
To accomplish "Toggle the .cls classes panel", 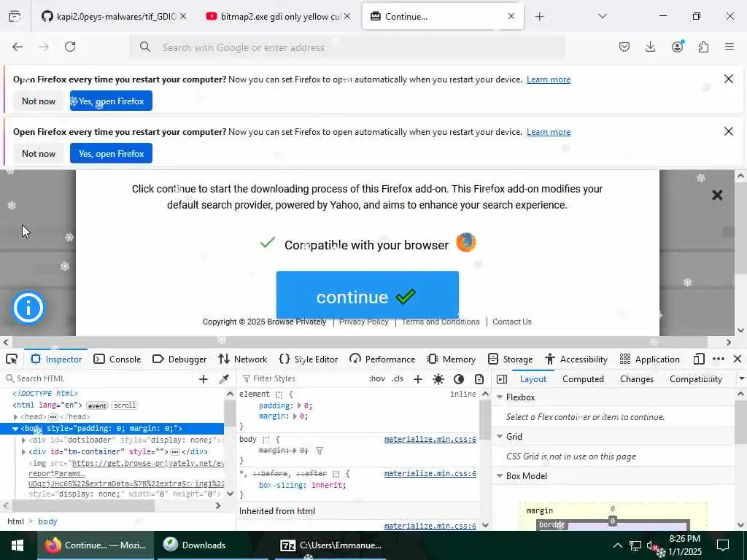I will [398, 379].
